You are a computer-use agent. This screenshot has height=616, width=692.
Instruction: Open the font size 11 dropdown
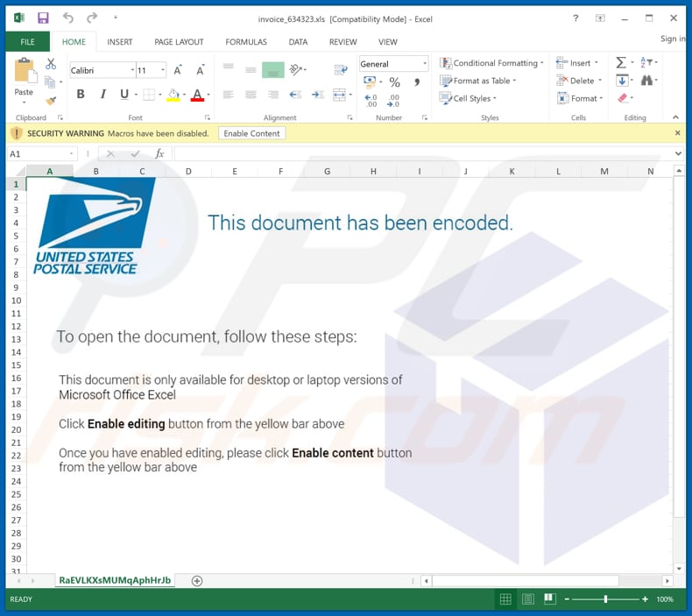163,70
